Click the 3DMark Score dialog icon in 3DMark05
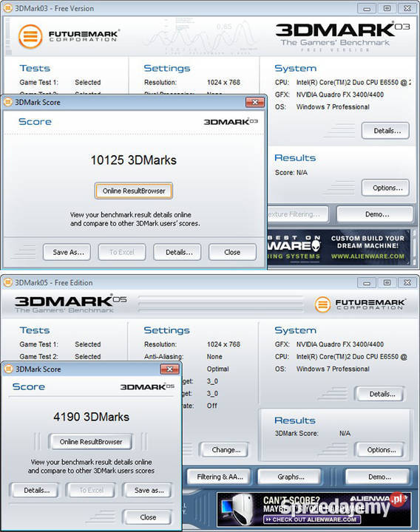 click(x=8, y=369)
